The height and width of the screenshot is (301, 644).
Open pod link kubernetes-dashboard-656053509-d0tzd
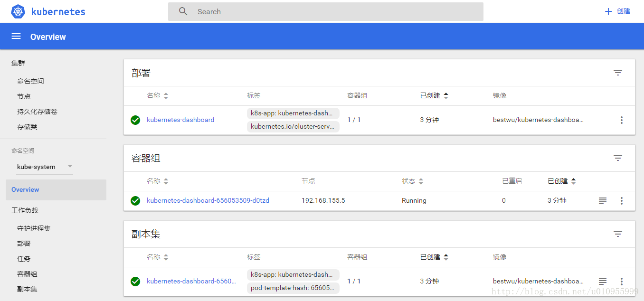tap(208, 201)
